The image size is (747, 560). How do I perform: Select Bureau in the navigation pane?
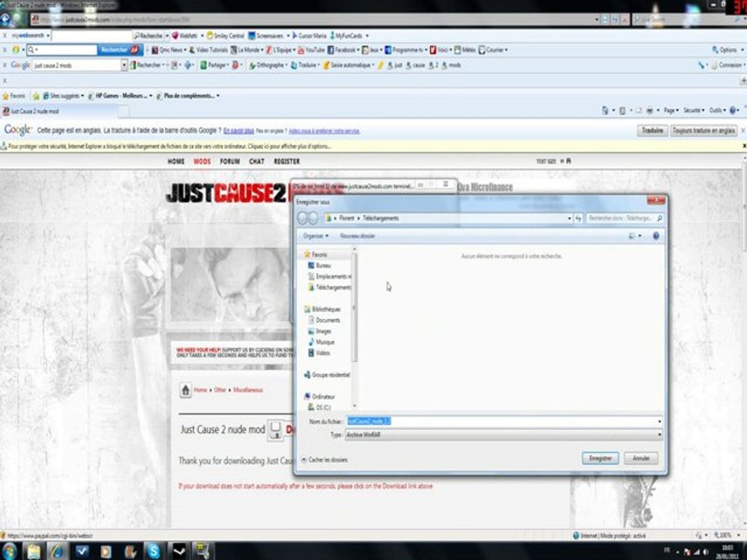[322, 266]
